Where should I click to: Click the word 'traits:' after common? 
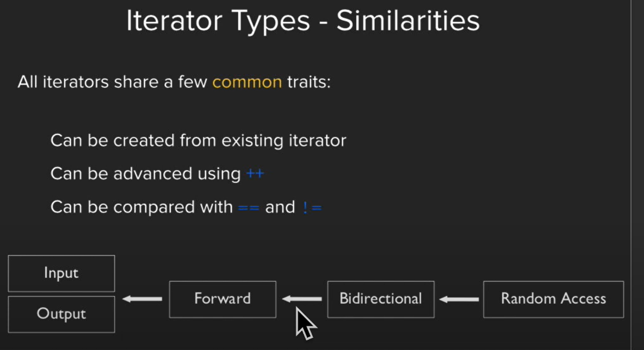pos(309,82)
